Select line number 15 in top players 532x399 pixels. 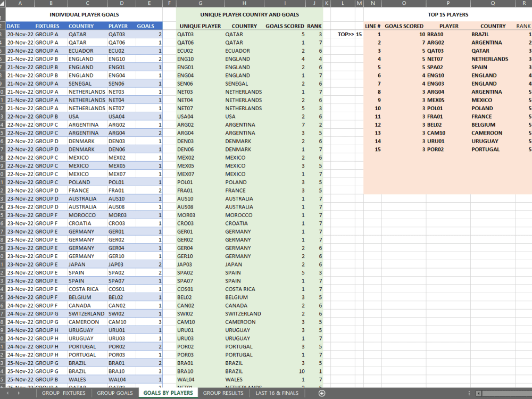372,149
